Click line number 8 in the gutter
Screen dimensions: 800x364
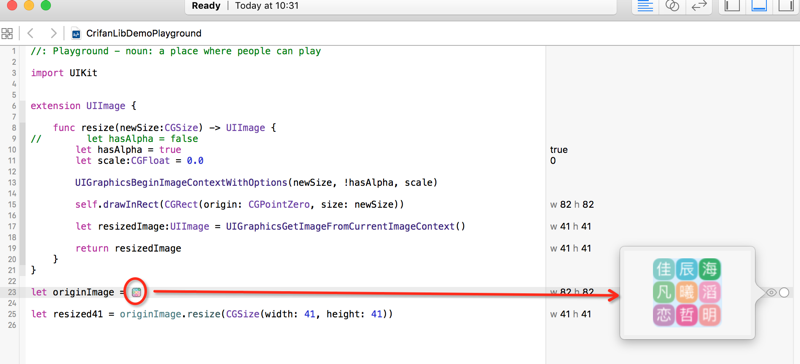coord(14,128)
